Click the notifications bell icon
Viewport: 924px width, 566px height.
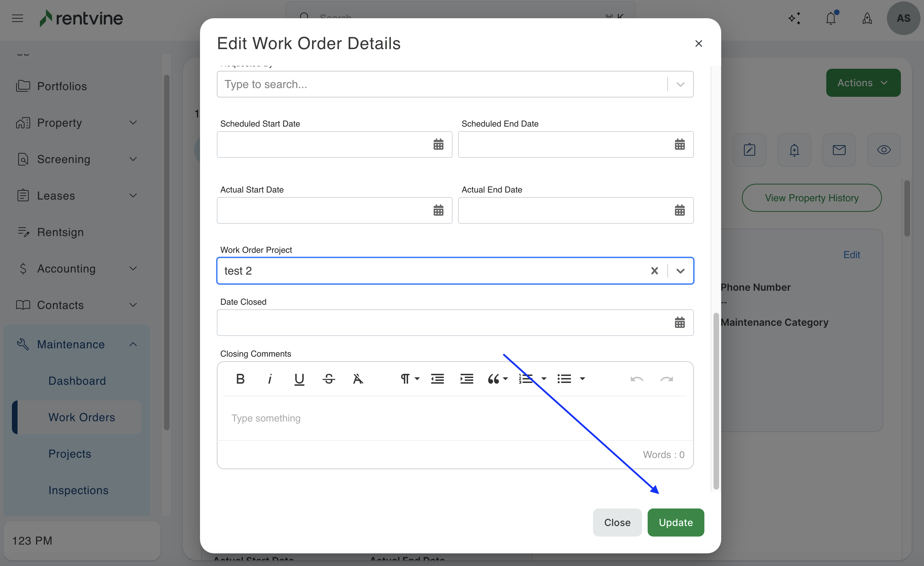tap(830, 18)
